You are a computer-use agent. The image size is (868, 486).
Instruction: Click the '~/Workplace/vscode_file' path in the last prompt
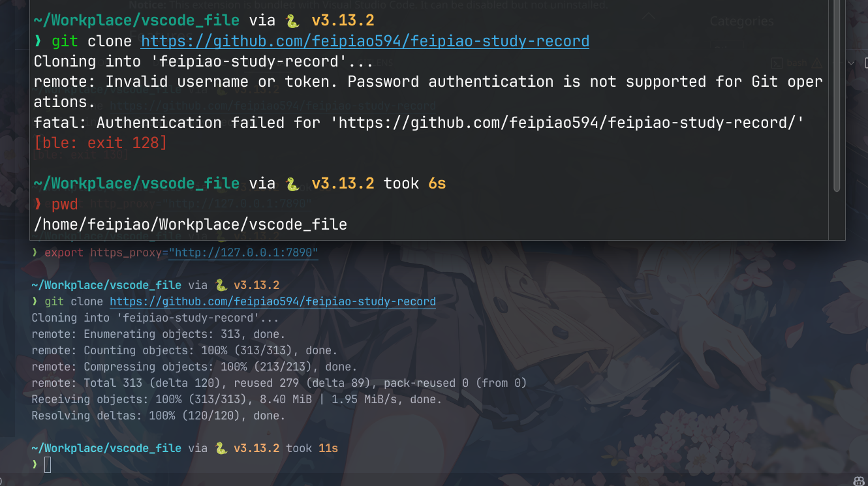click(x=106, y=449)
